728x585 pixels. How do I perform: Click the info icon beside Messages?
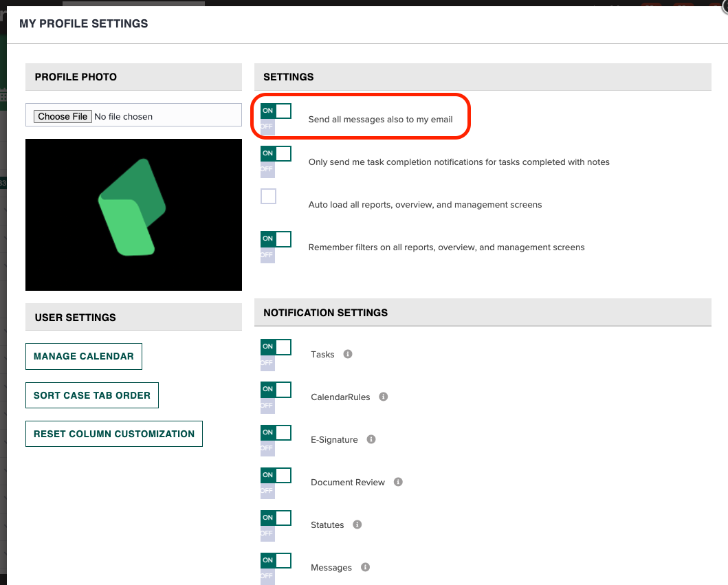pyautogui.click(x=365, y=567)
